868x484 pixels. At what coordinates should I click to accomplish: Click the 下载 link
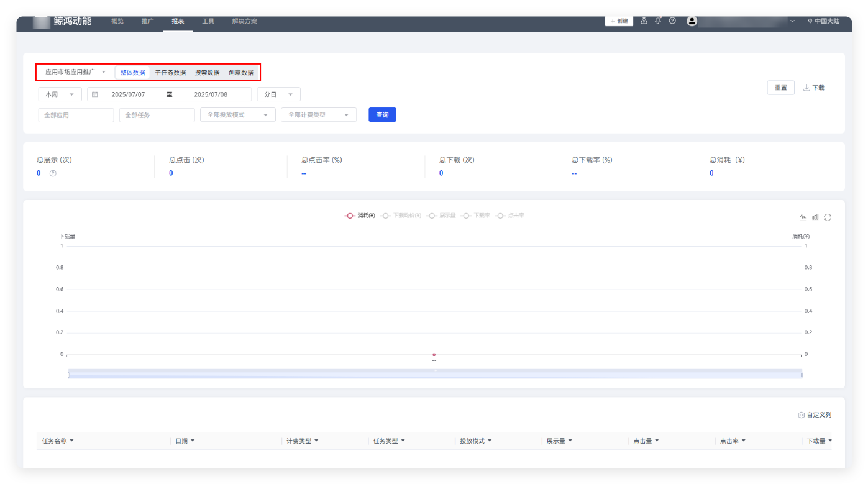[x=818, y=88]
